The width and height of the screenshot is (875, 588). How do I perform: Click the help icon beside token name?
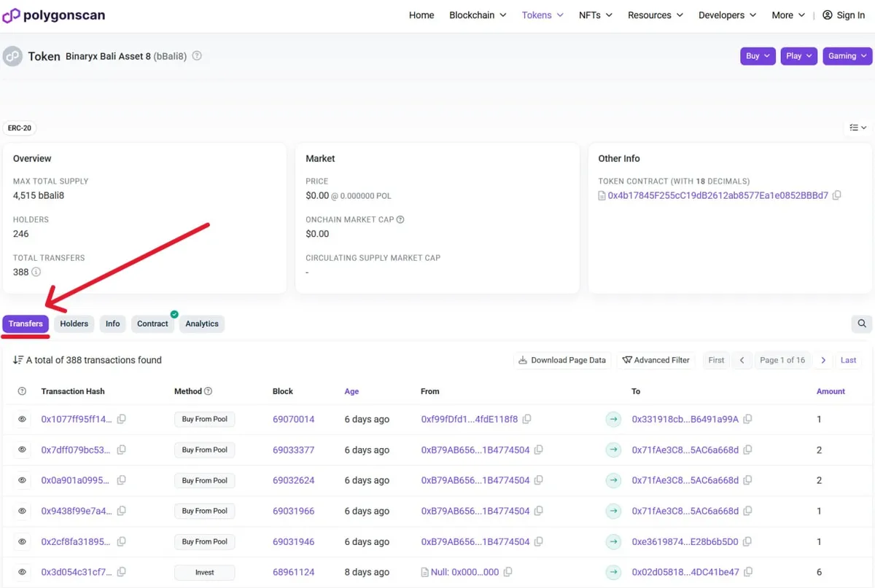[x=197, y=56]
